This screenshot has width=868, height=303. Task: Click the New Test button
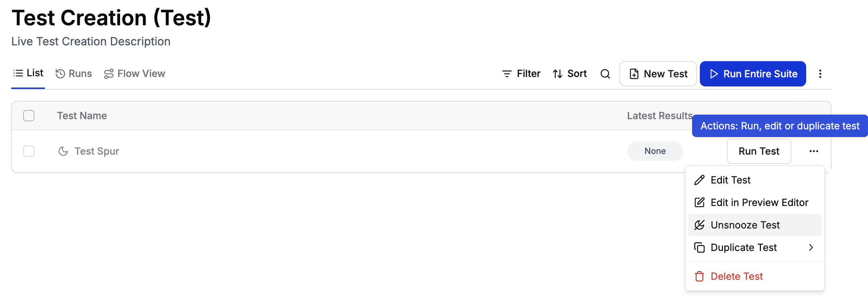(658, 74)
